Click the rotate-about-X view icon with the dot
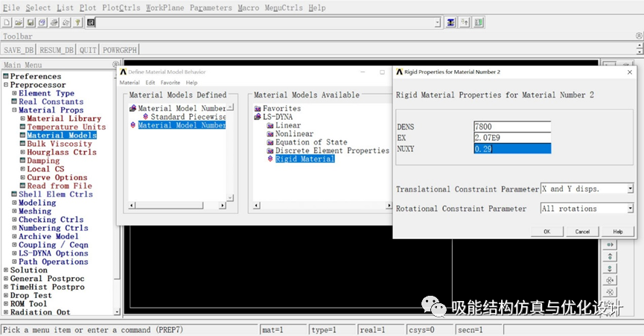This screenshot has height=336, width=644. tap(610, 280)
